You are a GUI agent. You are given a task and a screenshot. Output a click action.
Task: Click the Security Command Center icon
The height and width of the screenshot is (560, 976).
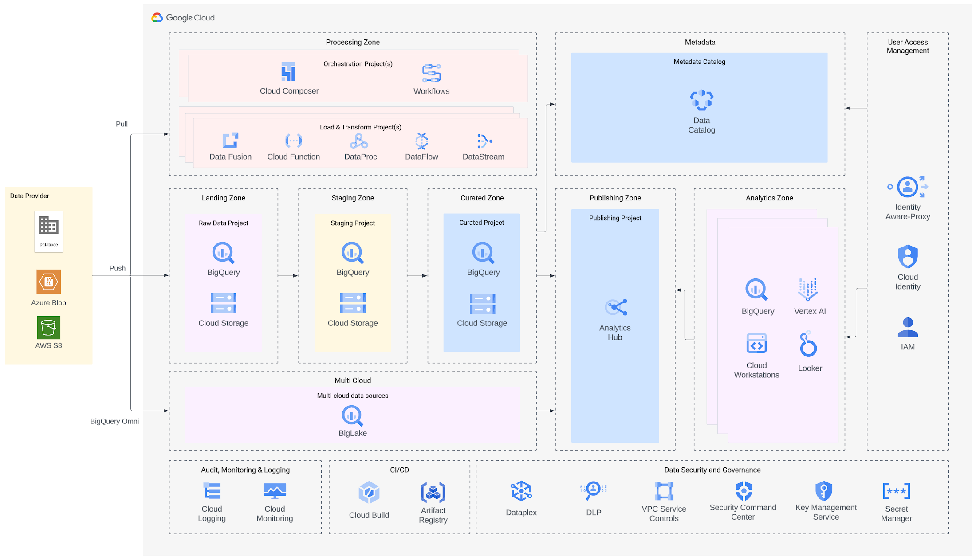[744, 491]
